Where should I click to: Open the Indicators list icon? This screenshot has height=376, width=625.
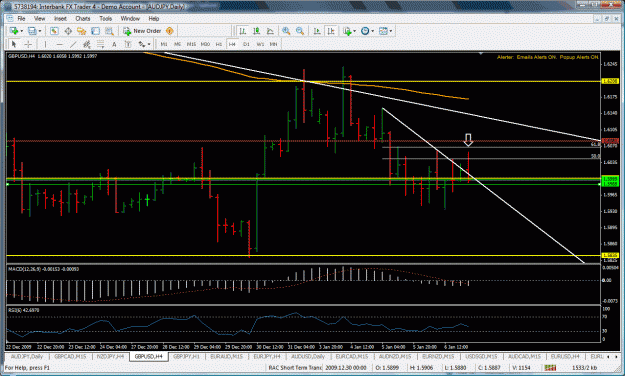click(347, 31)
